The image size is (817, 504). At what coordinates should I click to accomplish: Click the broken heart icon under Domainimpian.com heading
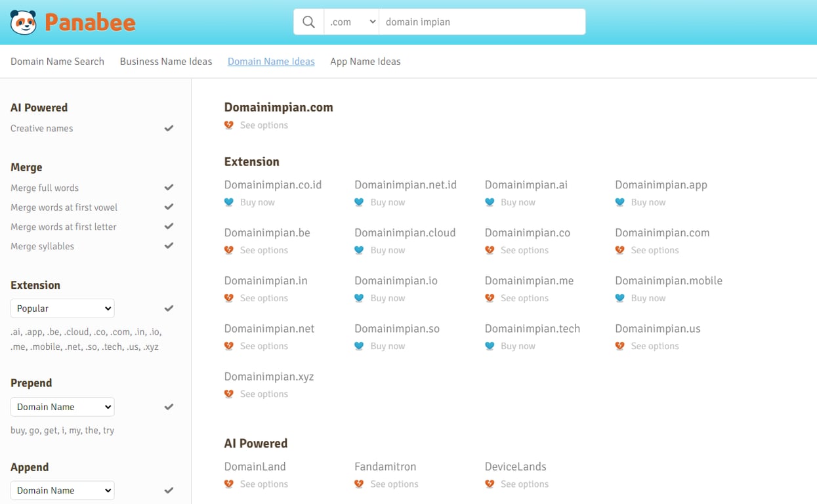tap(229, 125)
